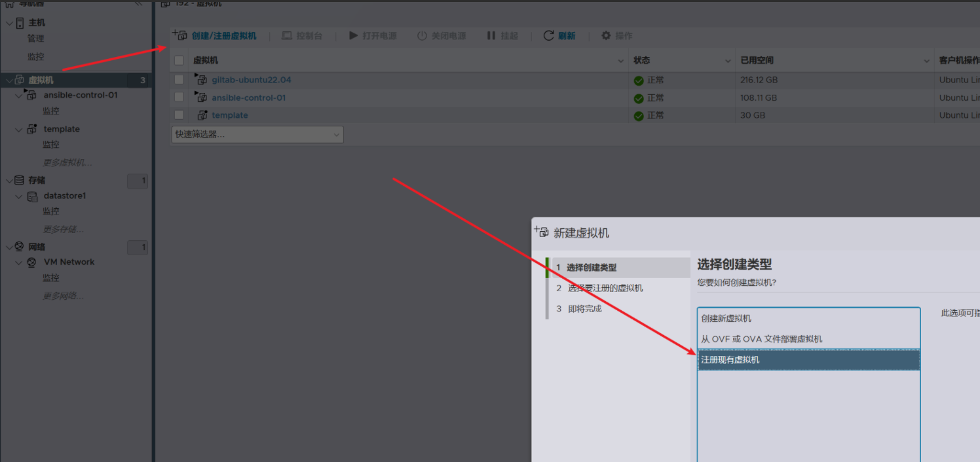The image size is (980, 462).
Task: Click the Create/Register VM plus icon
Action: coord(179,35)
